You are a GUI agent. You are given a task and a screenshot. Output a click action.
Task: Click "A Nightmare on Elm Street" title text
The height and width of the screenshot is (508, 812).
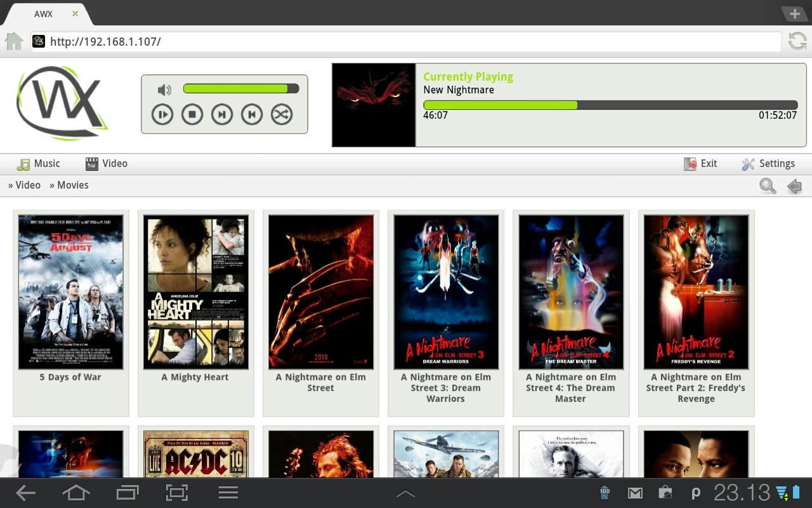tap(320, 382)
